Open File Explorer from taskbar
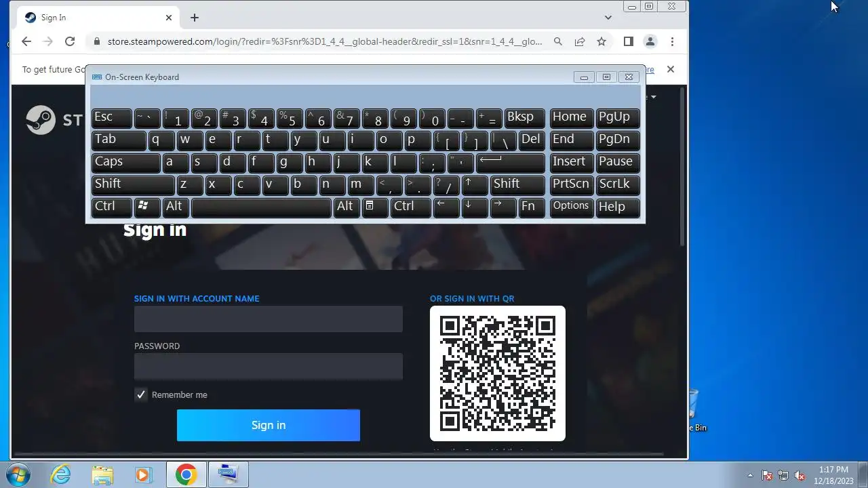The width and height of the screenshot is (868, 488). tap(102, 474)
